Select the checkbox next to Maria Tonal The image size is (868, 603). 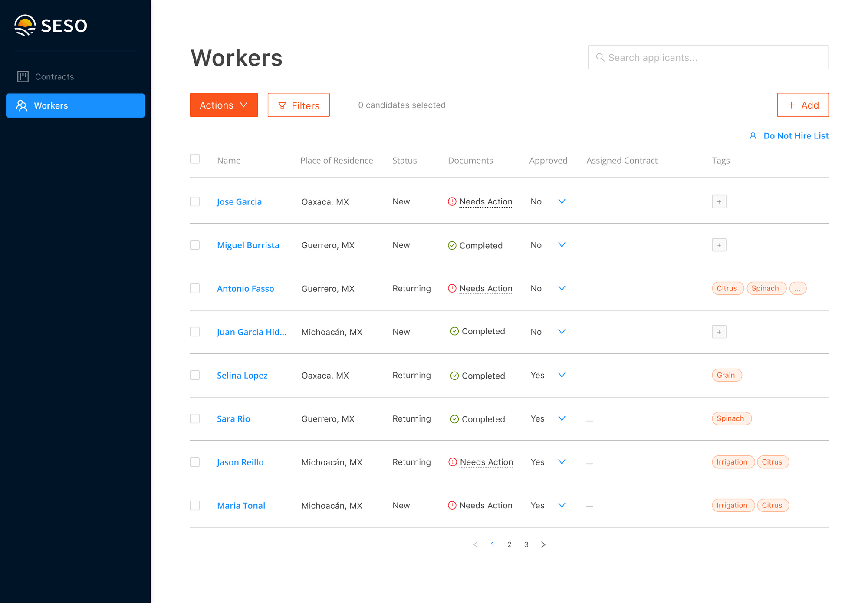point(195,505)
